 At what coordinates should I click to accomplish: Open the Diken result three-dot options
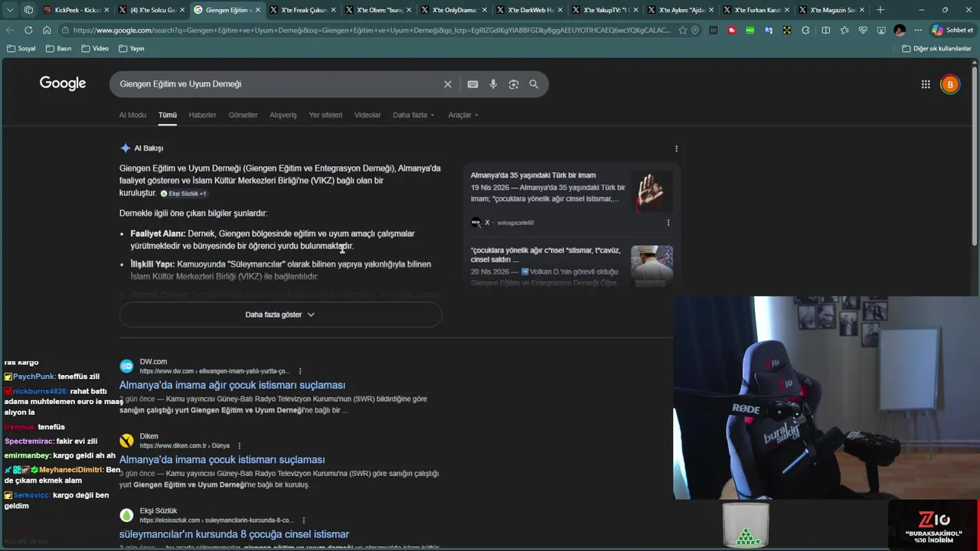click(240, 445)
